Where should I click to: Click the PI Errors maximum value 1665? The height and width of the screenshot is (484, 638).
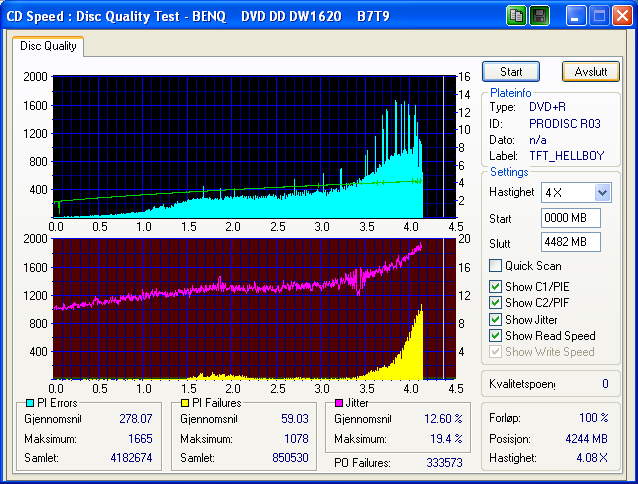(x=140, y=438)
